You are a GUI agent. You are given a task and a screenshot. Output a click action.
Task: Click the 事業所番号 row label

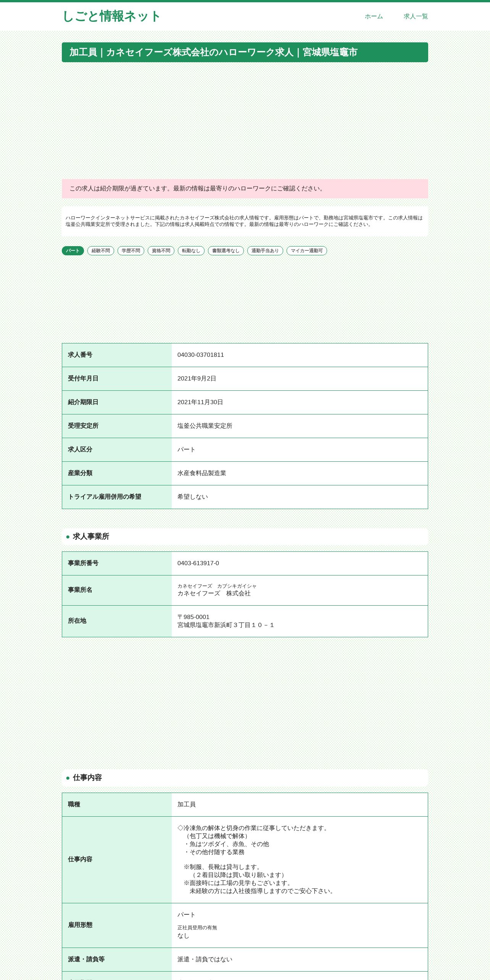pos(83,563)
